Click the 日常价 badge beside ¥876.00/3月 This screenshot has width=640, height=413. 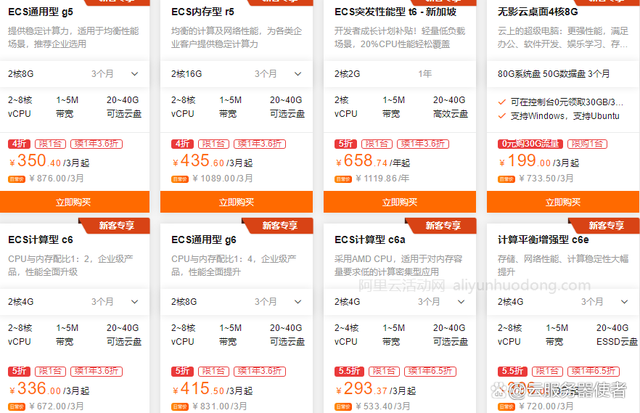pyautogui.click(x=16, y=179)
